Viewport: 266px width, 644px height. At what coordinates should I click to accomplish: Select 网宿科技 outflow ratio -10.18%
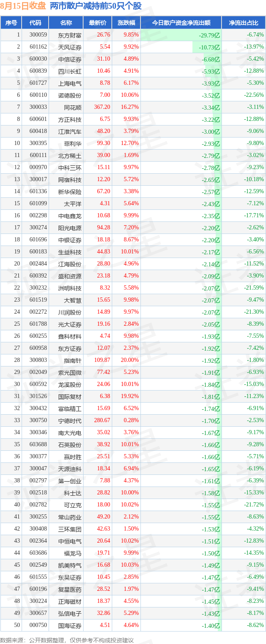pos(254,179)
